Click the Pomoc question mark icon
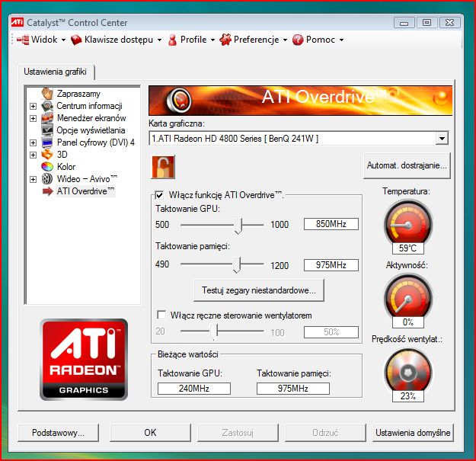 click(x=298, y=40)
